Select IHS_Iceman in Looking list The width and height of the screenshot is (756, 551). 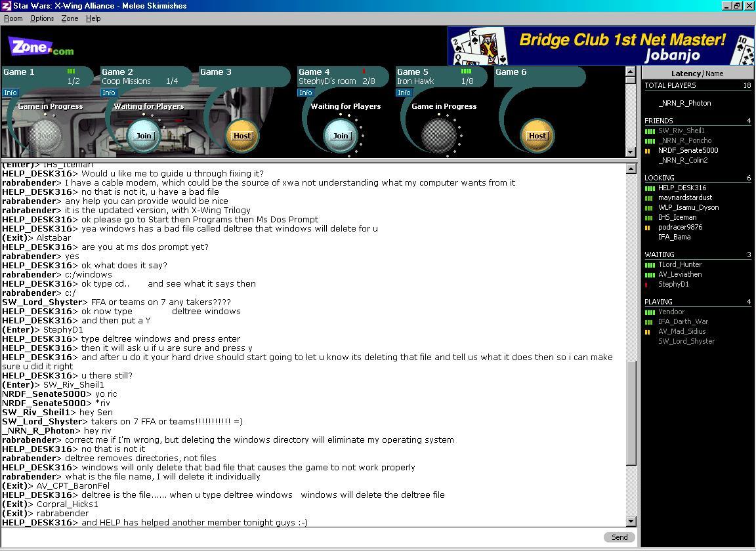tap(677, 217)
